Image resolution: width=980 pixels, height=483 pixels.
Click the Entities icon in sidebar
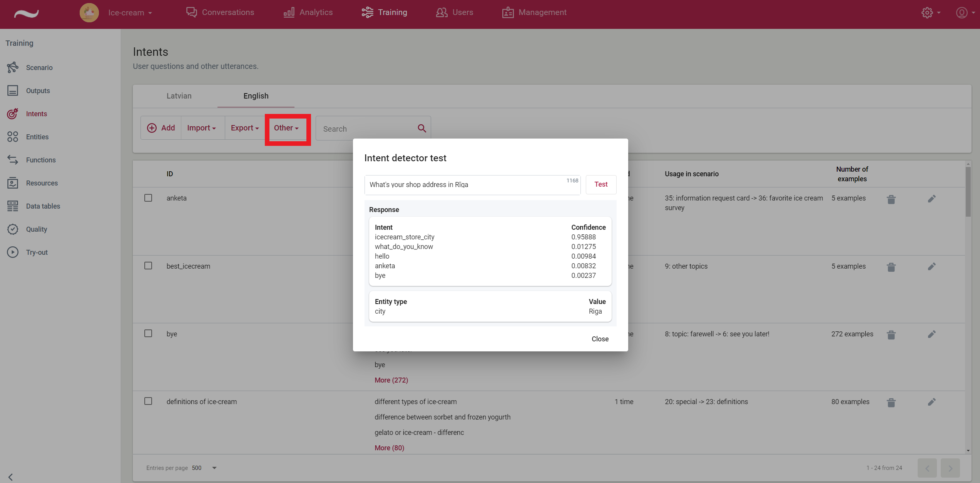[x=13, y=137]
